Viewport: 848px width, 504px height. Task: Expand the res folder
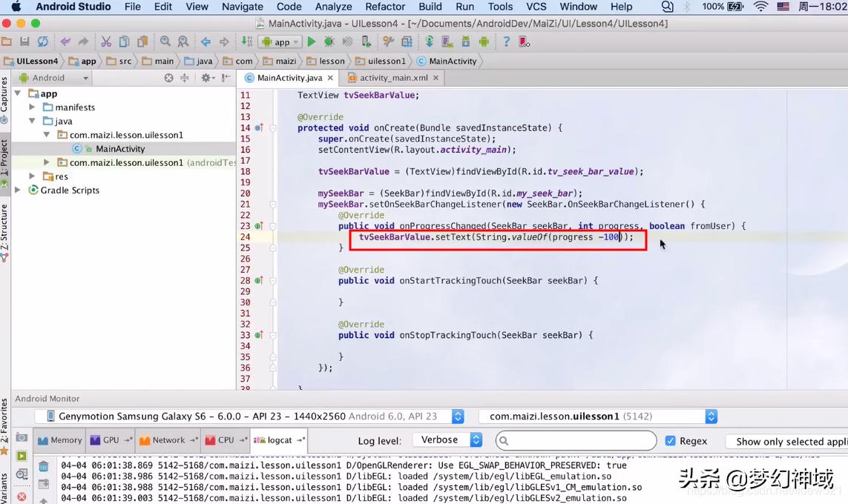[x=32, y=176]
